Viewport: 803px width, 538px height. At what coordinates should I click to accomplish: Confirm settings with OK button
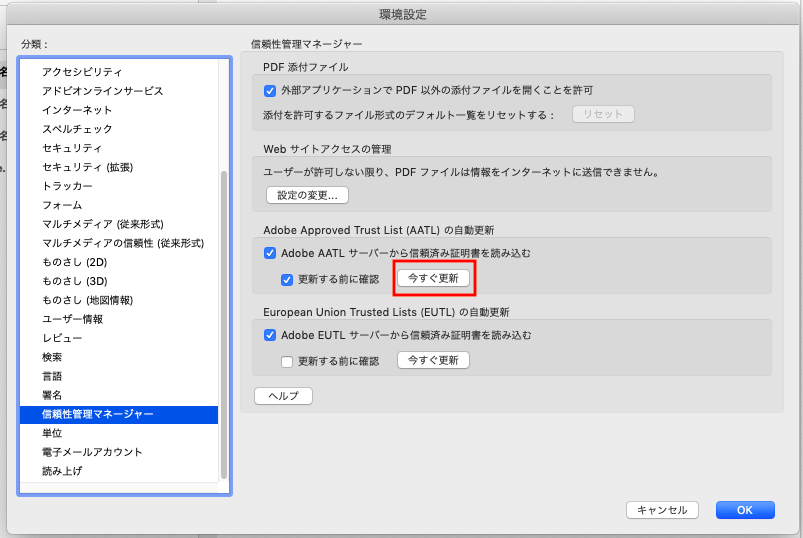tap(745, 510)
